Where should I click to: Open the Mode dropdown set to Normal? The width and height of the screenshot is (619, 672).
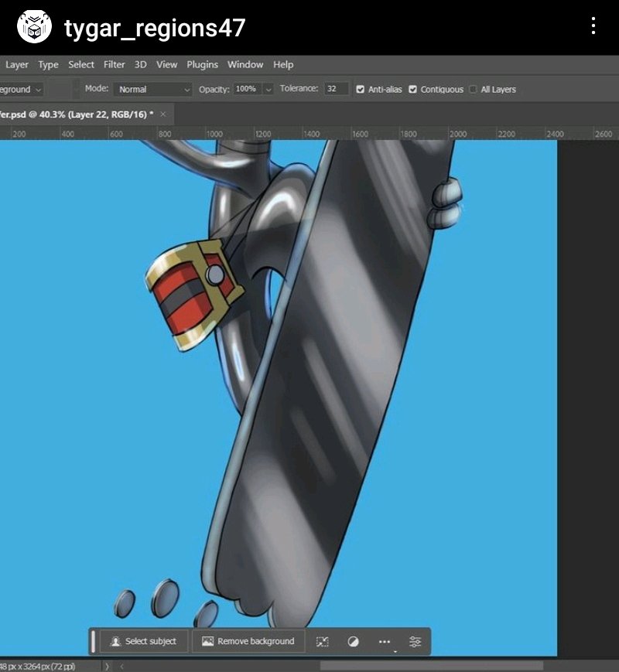pyautogui.click(x=152, y=89)
